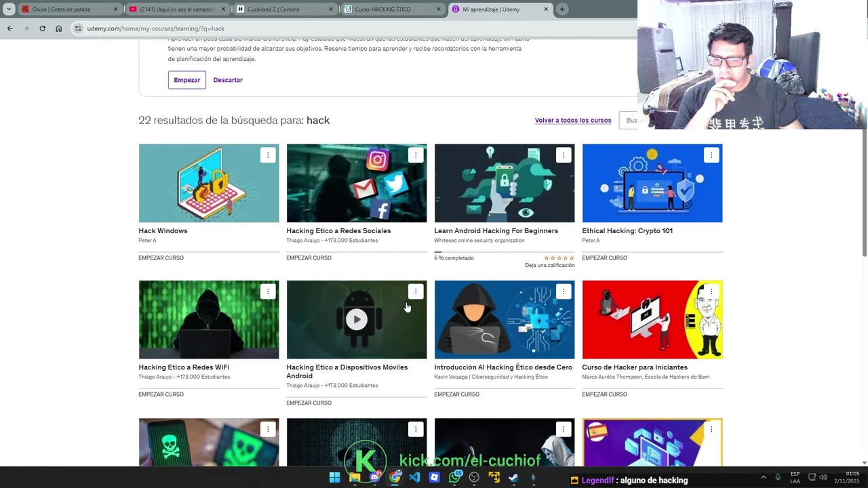
Task: Click the udemy.com address bar
Action: pos(353,28)
